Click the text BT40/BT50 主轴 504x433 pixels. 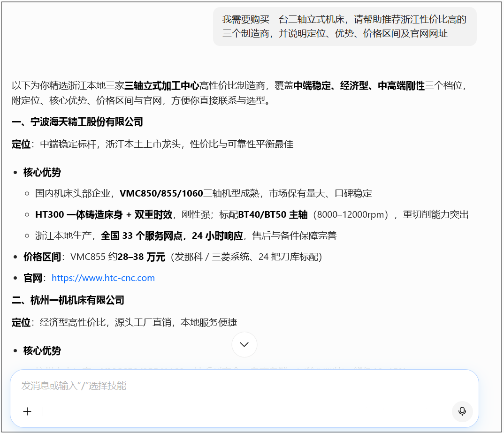coord(273,214)
